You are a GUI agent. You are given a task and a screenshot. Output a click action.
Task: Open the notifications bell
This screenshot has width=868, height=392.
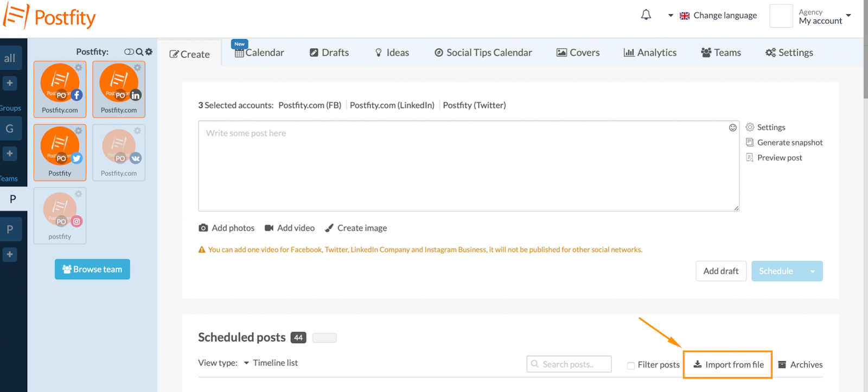point(646,15)
